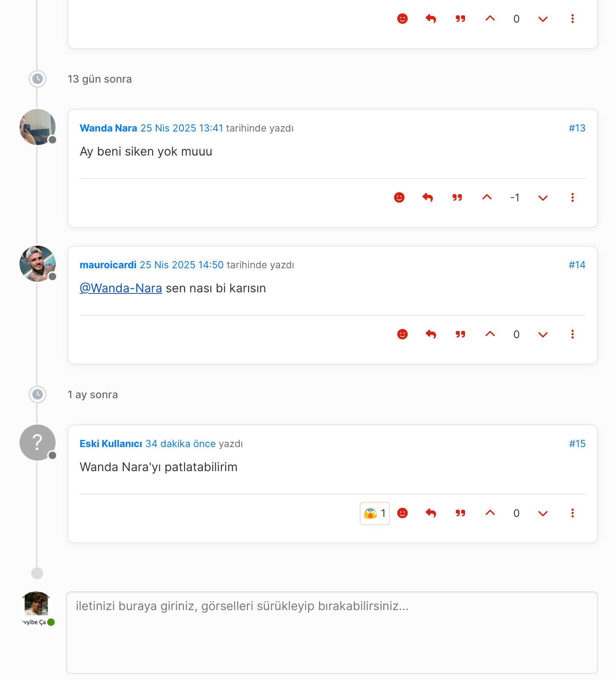Upvote post #13

pyautogui.click(x=487, y=198)
